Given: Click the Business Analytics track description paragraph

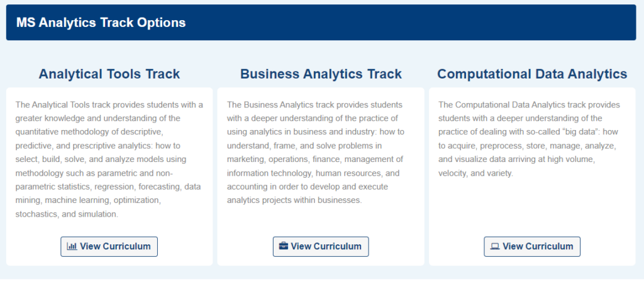Looking at the screenshot, I should [x=316, y=153].
